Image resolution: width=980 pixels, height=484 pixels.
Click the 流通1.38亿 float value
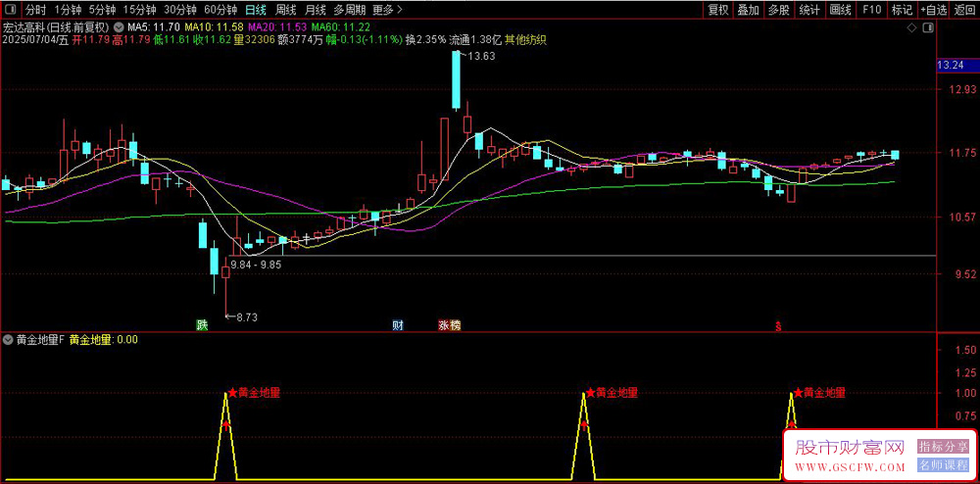pyautogui.click(x=475, y=40)
